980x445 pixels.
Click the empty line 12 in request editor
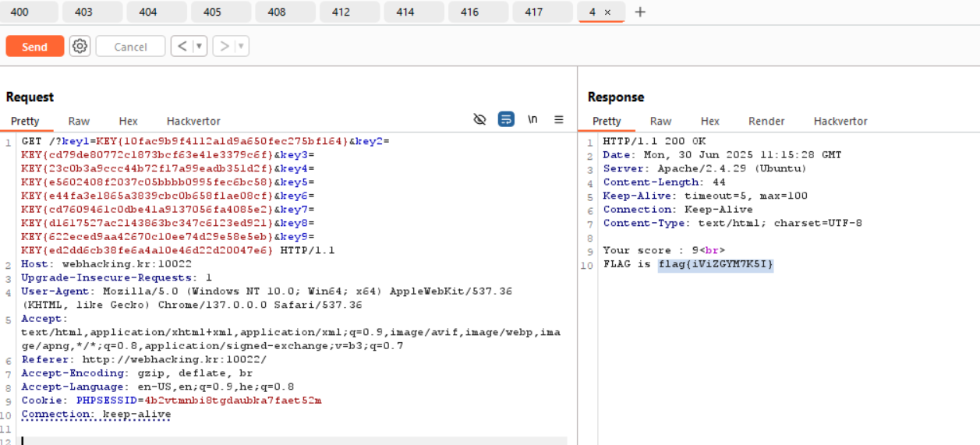point(294,440)
